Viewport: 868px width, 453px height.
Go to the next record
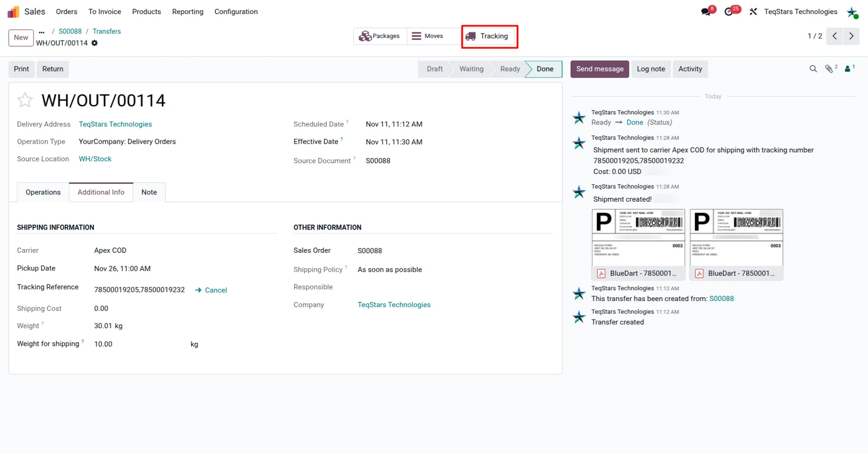[851, 36]
